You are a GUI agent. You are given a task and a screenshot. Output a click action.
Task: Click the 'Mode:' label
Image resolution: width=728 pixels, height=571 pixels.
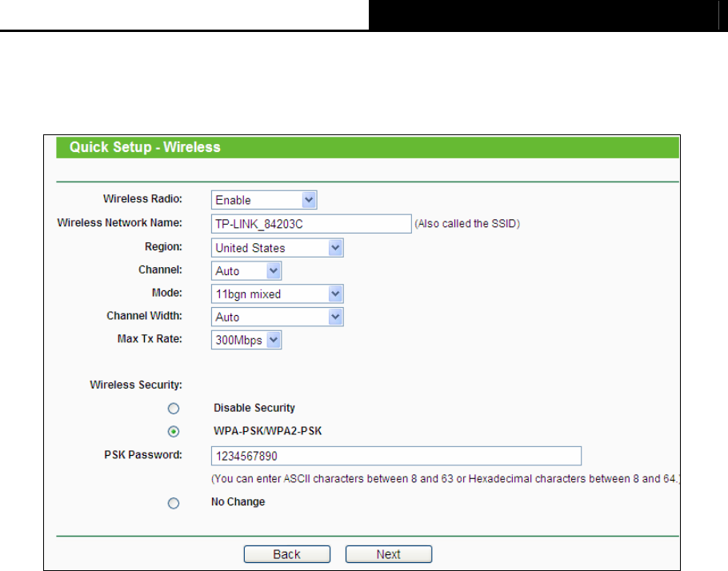tap(166, 293)
